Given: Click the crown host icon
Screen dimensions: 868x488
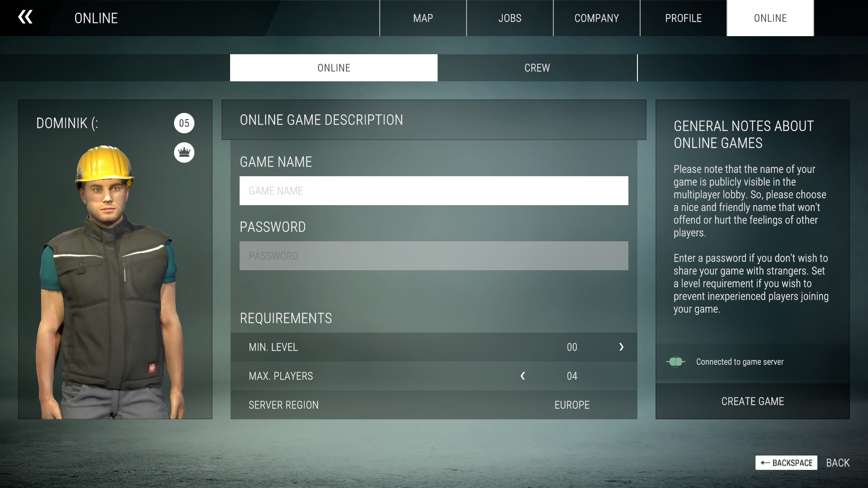Looking at the screenshot, I should click(x=184, y=153).
